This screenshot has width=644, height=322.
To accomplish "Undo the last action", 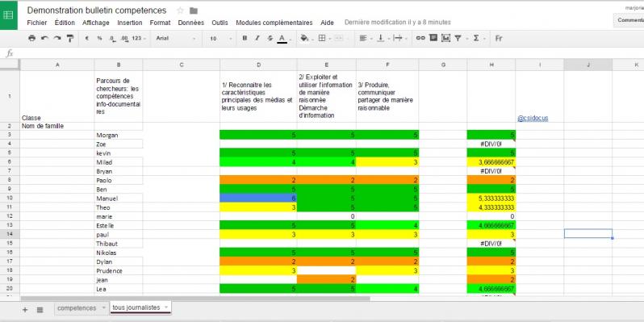I will click(44, 38).
